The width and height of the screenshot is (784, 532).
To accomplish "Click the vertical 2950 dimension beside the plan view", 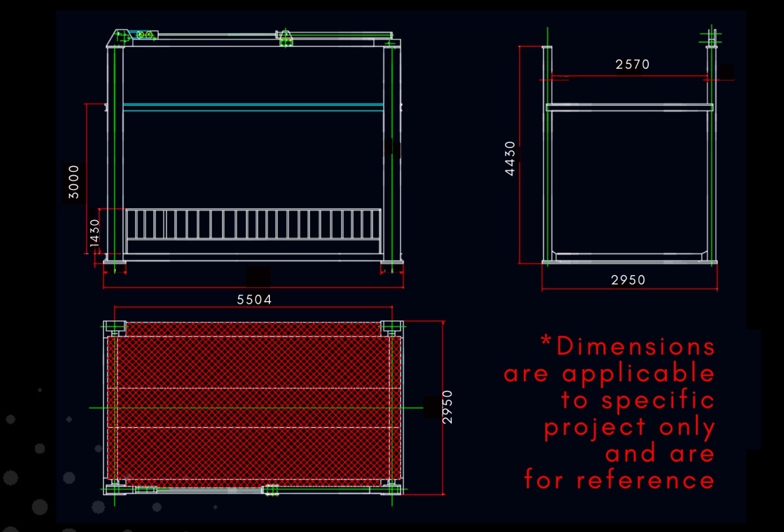I will pyautogui.click(x=447, y=407).
